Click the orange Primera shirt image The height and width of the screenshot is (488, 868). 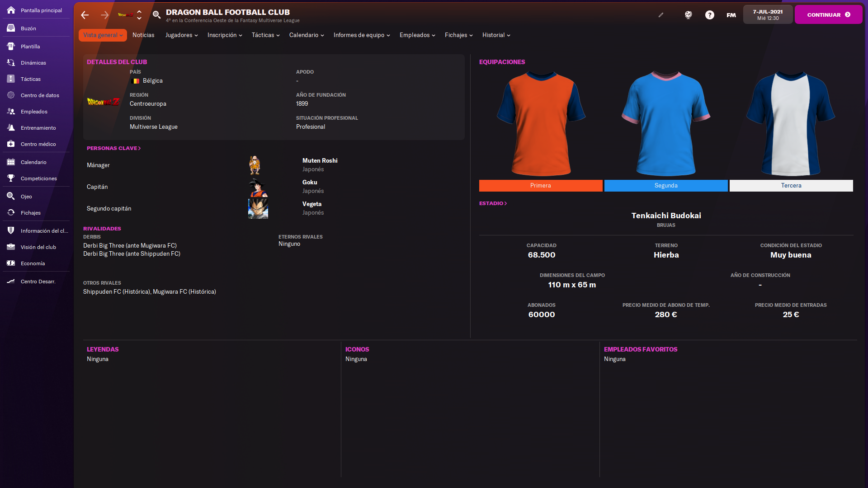click(x=541, y=123)
